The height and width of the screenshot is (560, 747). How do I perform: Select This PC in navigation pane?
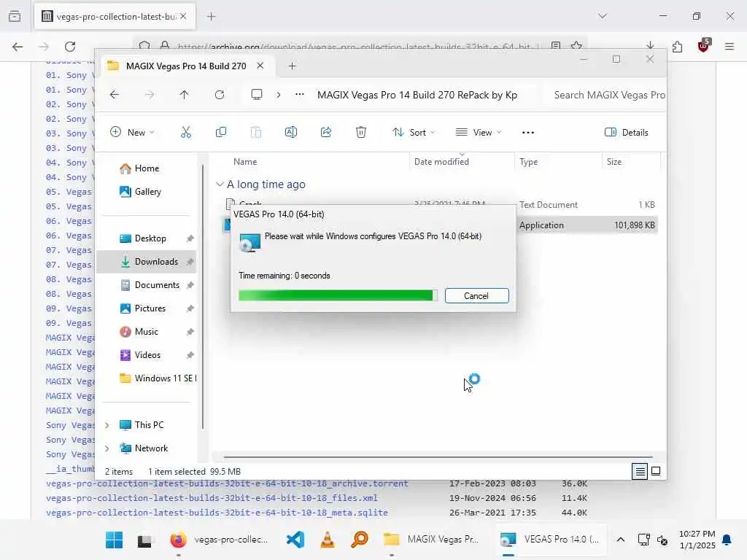(149, 425)
